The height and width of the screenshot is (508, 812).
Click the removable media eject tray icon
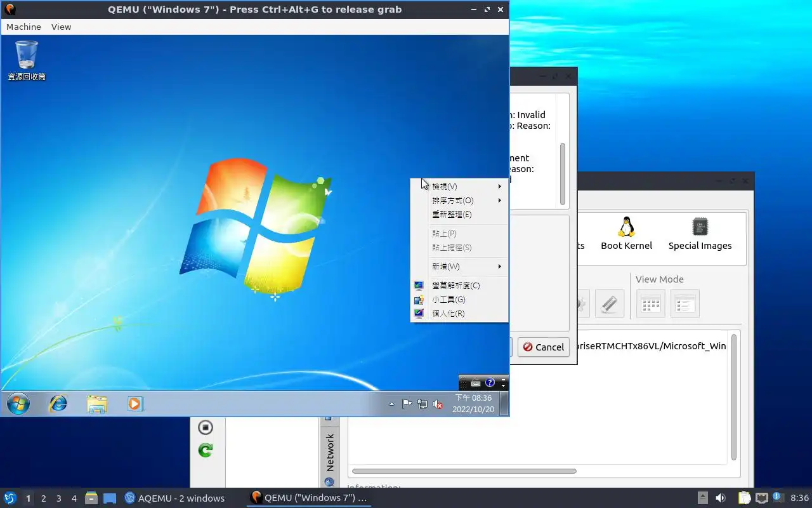703,498
